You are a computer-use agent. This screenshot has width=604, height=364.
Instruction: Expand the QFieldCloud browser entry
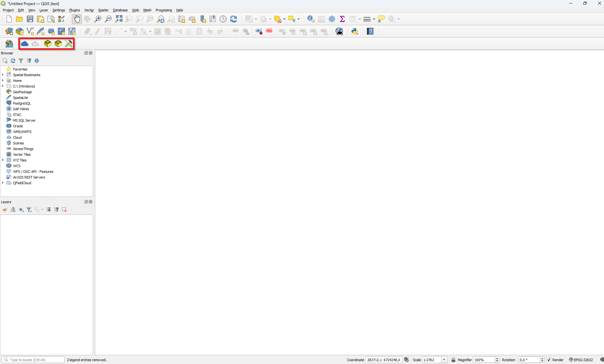(x=3, y=183)
